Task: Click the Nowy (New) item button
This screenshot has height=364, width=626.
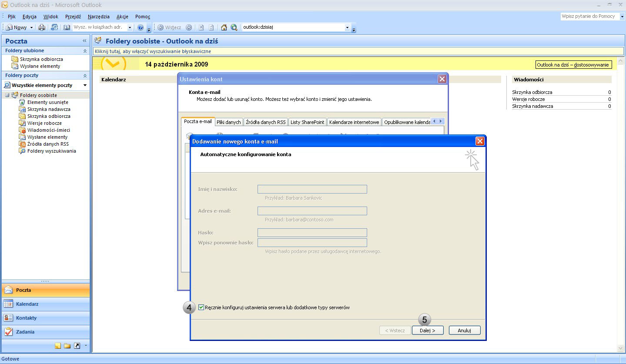Action: [17, 27]
